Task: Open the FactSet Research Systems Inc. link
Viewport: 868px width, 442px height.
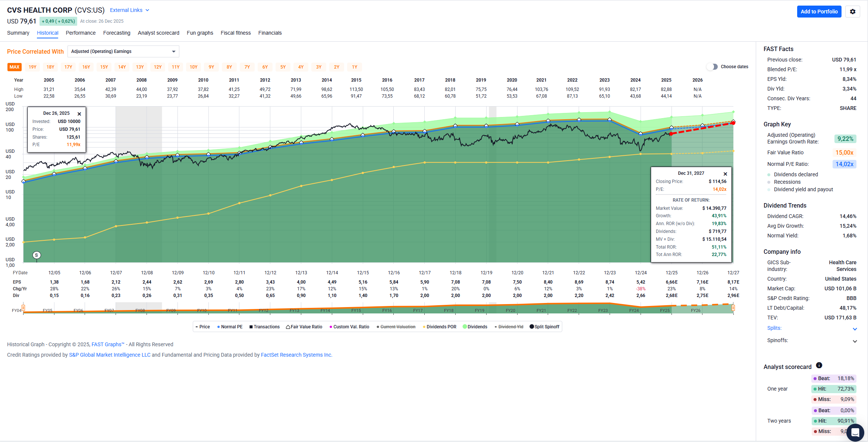Action: (x=296, y=355)
